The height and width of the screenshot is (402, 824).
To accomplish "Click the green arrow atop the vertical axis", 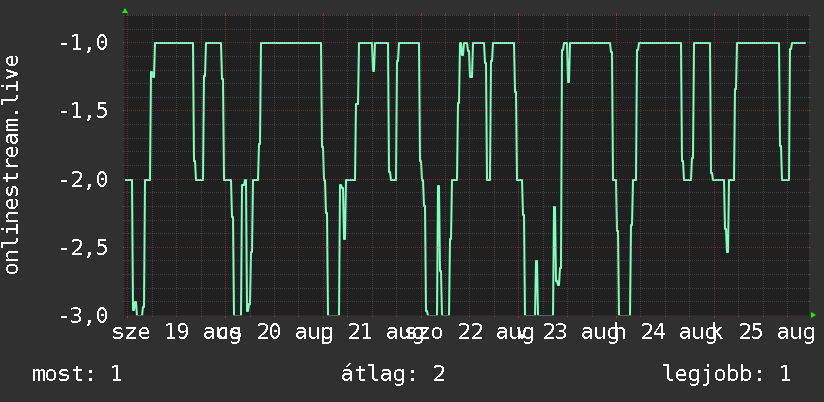I will tap(125, 11).
